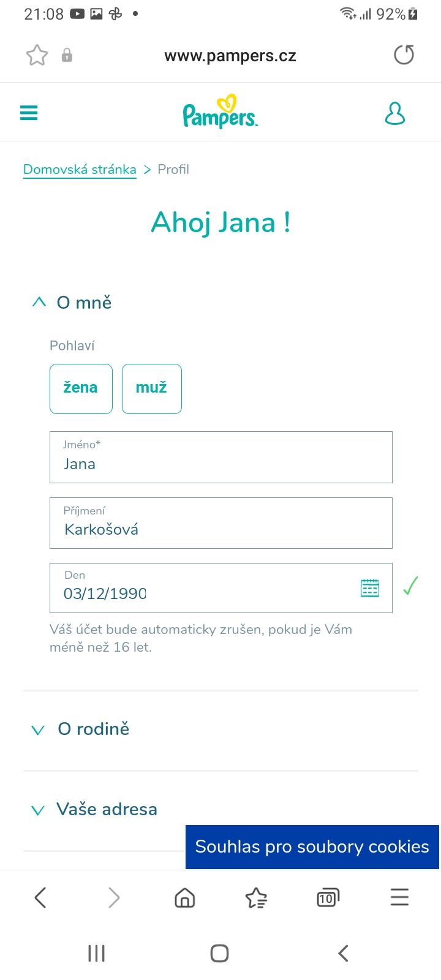
Task: Tap the www.pampers.cz address bar
Action: (x=230, y=56)
